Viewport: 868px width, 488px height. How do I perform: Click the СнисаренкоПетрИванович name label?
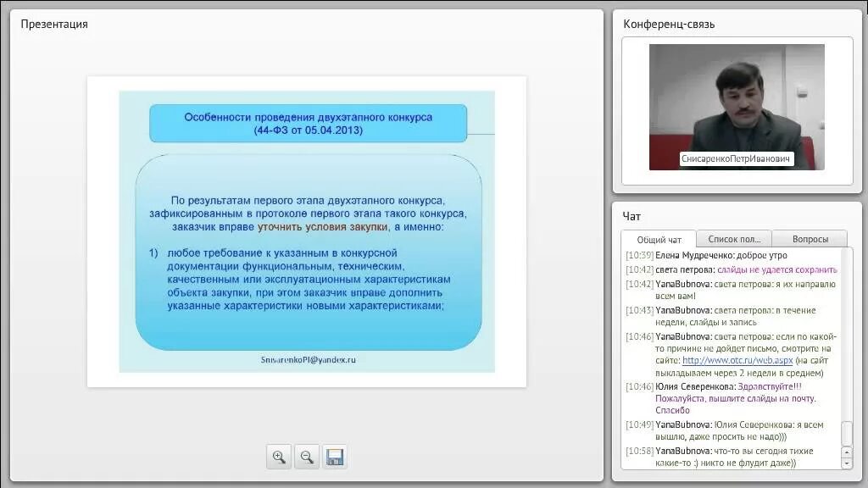coord(736,158)
